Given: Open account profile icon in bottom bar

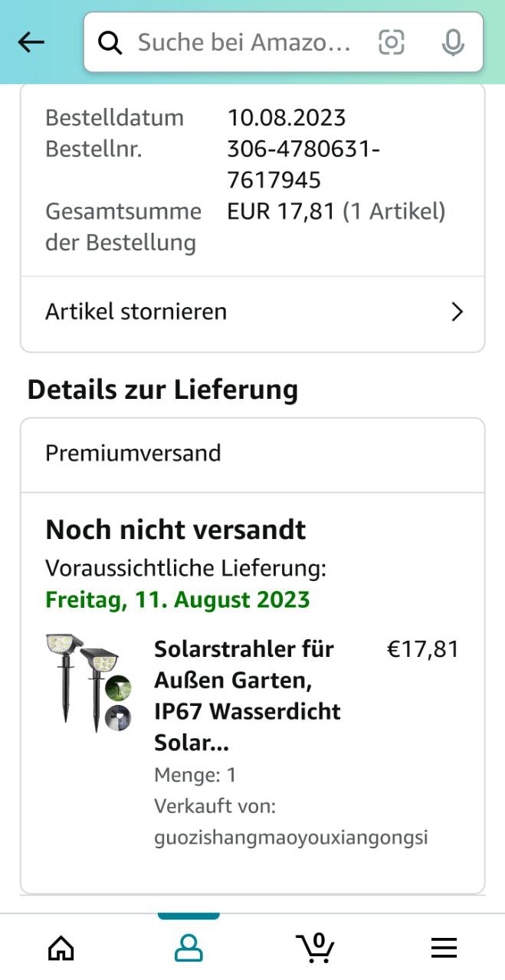Looking at the screenshot, I should [x=189, y=948].
